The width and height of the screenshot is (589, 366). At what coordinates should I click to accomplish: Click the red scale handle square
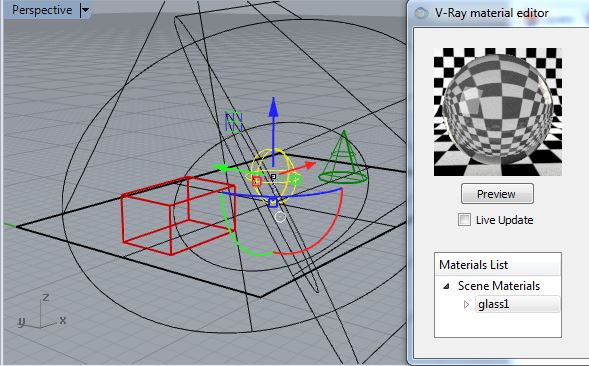[x=257, y=181]
